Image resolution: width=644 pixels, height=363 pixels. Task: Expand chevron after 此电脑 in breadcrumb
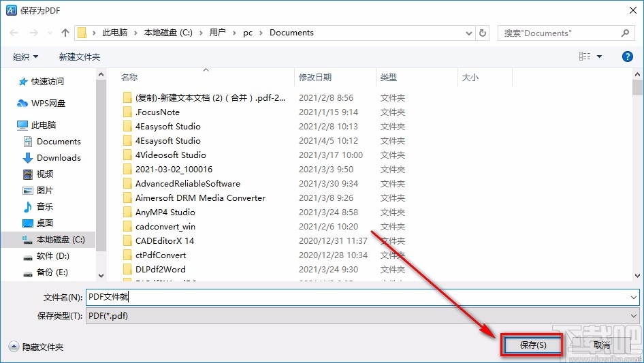tap(135, 33)
